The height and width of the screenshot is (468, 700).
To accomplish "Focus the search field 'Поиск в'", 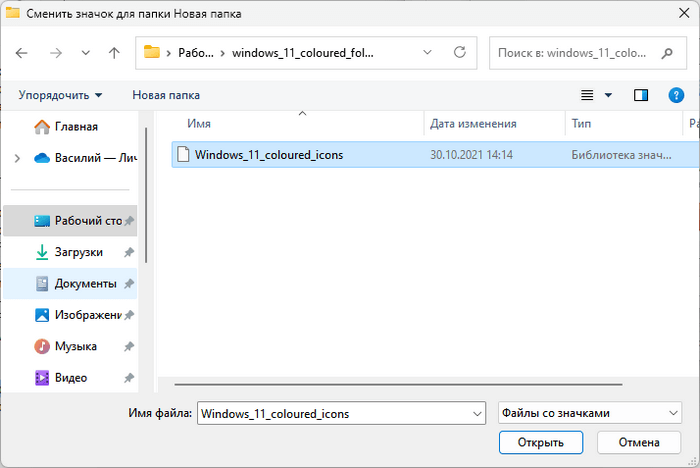I will pos(588,53).
